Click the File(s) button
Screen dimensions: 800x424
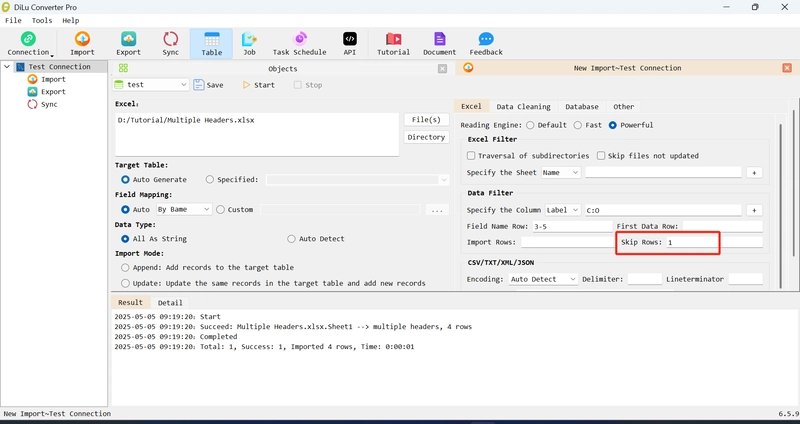click(426, 119)
